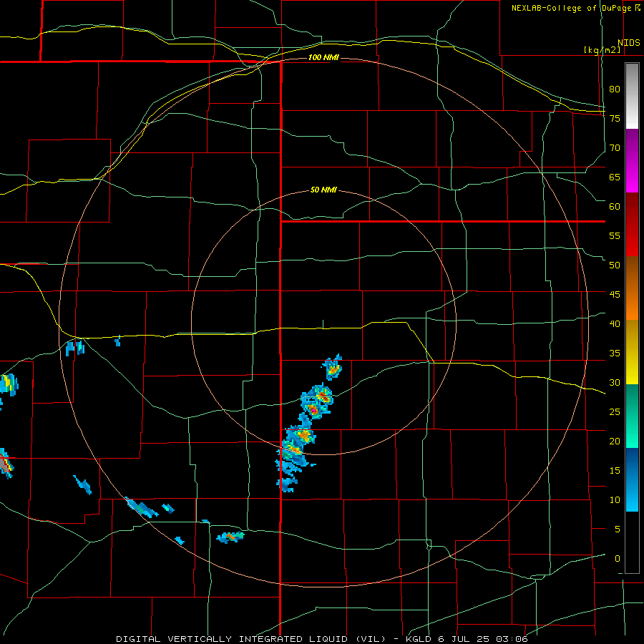Click the [kg/m2] units label
This screenshot has height=644, width=644.
[602, 50]
